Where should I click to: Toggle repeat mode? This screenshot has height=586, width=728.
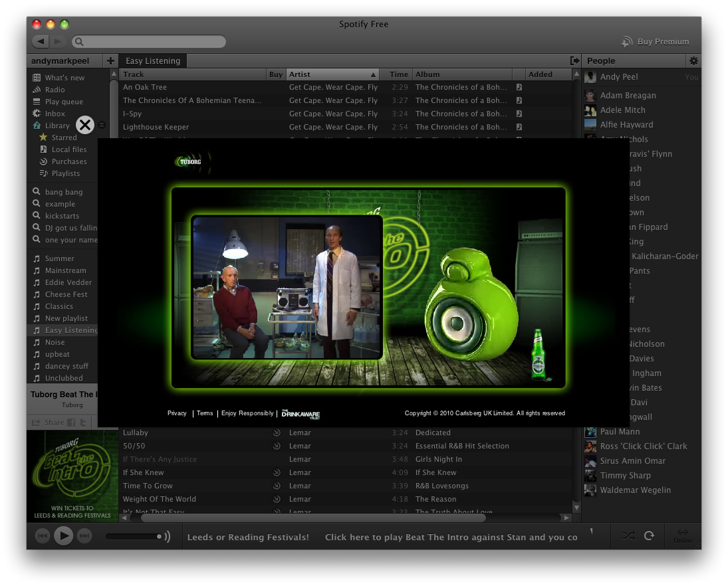click(x=649, y=536)
